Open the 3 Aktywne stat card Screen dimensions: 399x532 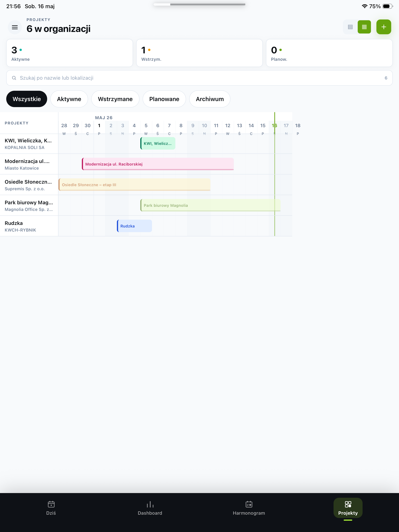(x=70, y=53)
